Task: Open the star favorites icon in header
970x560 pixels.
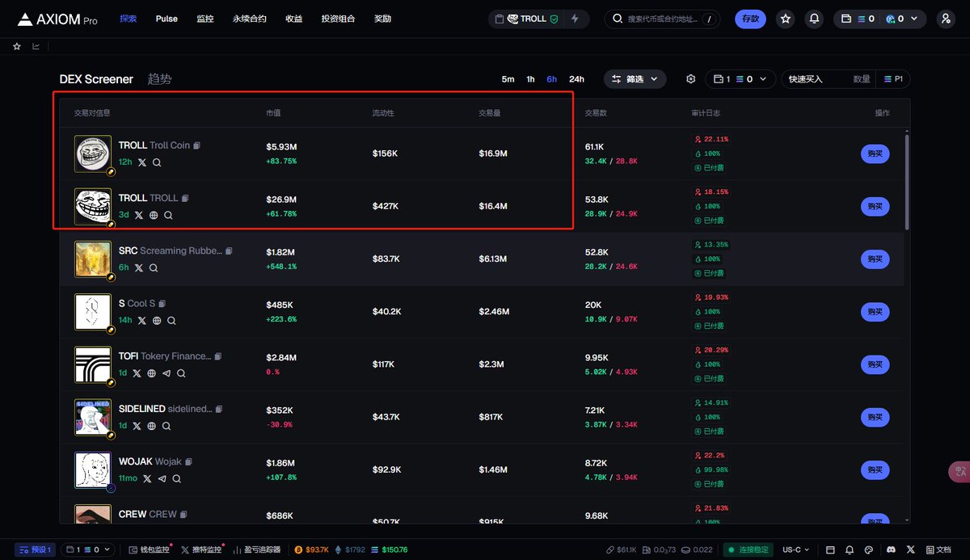Action: [x=785, y=19]
